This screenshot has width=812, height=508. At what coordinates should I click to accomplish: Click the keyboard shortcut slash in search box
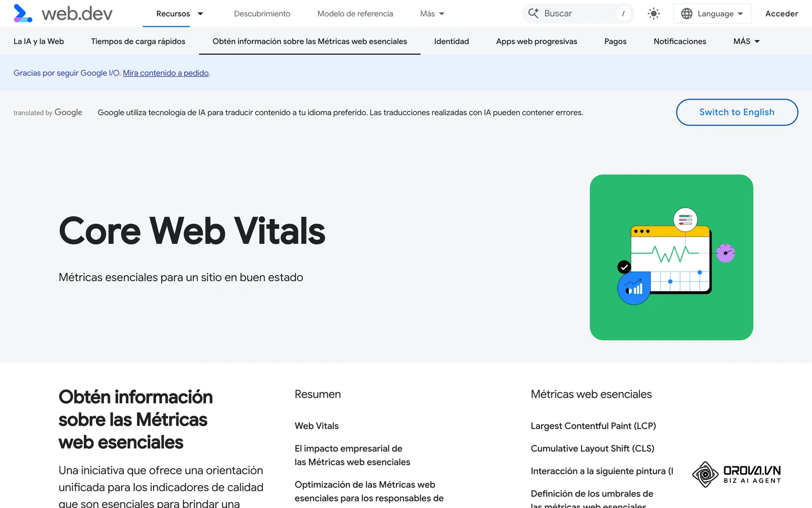pyautogui.click(x=623, y=14)
